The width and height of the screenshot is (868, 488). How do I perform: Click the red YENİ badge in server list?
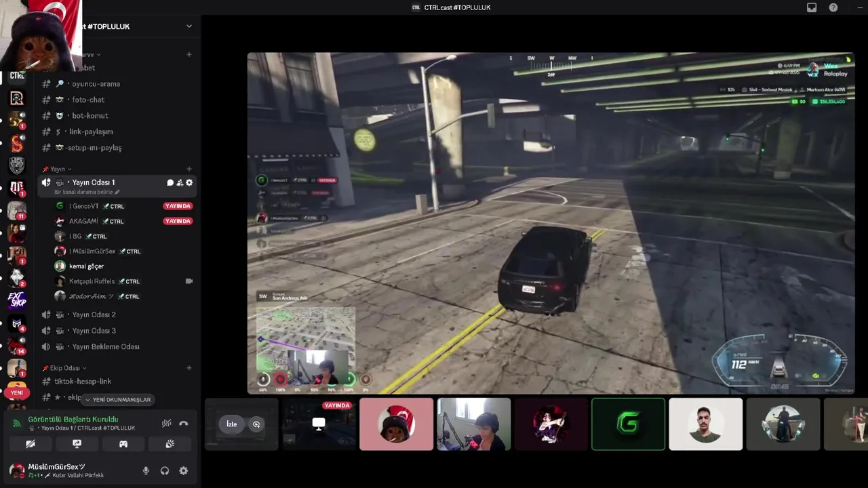click(x=17, y=392)
